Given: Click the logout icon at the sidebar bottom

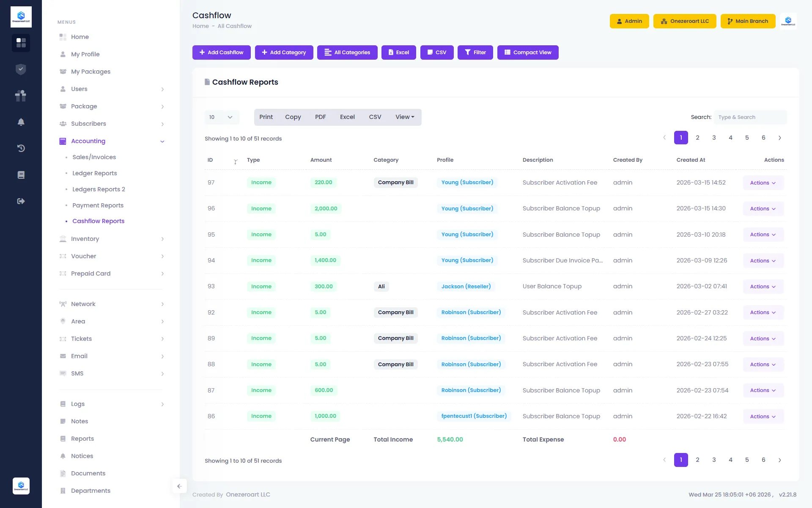Looking at the screenshot, I should pos(21,201).
